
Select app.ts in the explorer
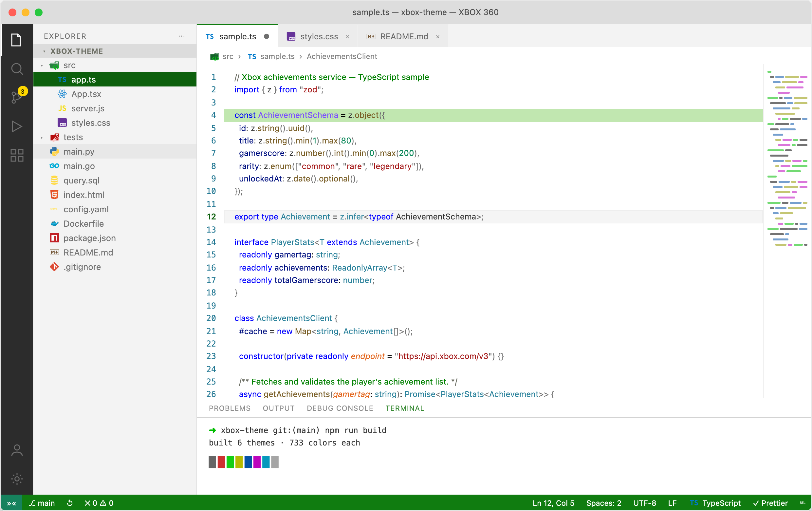(115, 79)
